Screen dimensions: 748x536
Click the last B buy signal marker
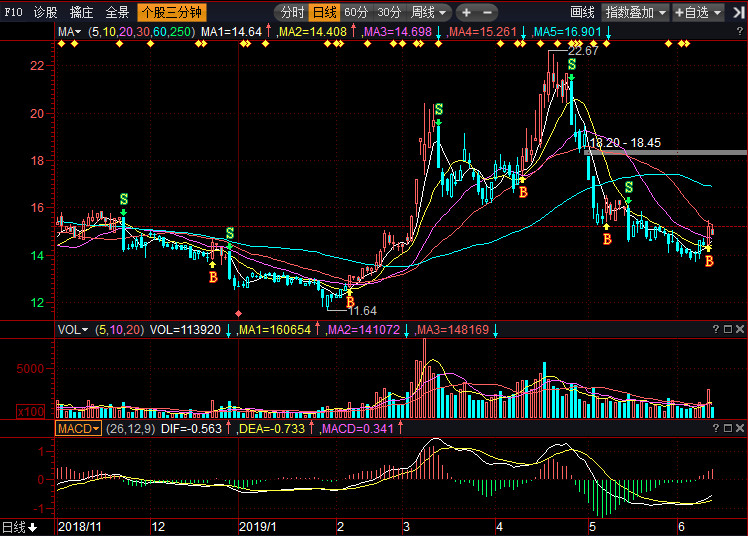tap(709, 261)
